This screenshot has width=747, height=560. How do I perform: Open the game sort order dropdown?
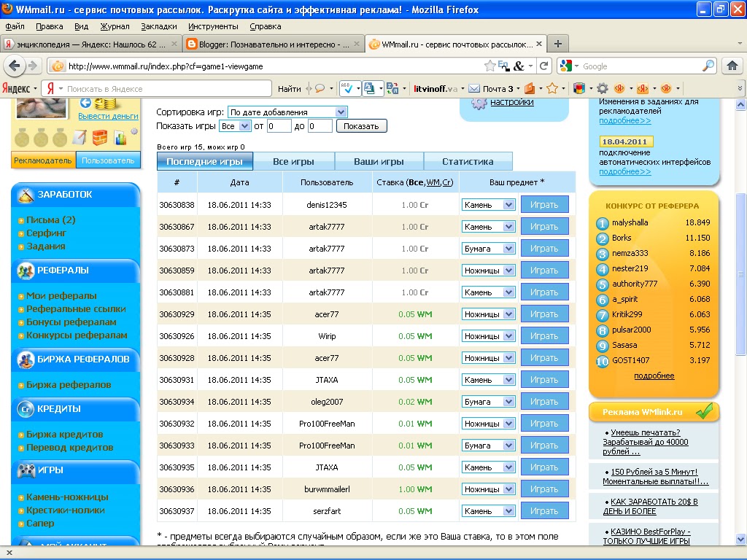coord(287,112)
